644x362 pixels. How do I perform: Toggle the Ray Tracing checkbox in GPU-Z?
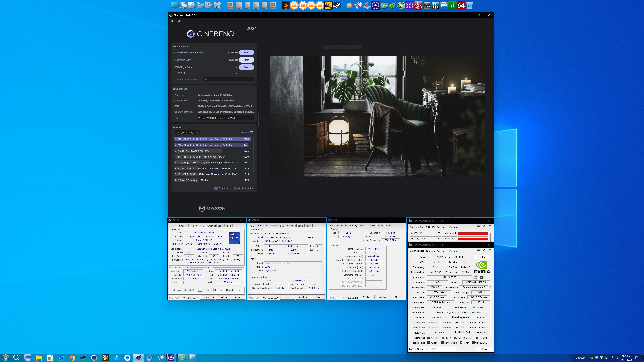pyautogui.click(x=443, y=343)
